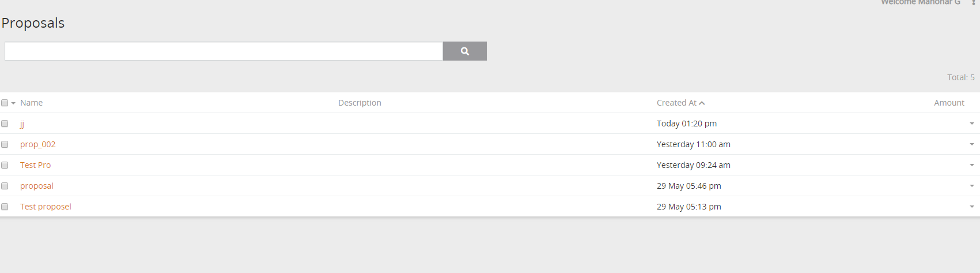The image size is (980, 273).
Task: Click the Description column header
Action: pyautogui.click(x=360, y=103)
